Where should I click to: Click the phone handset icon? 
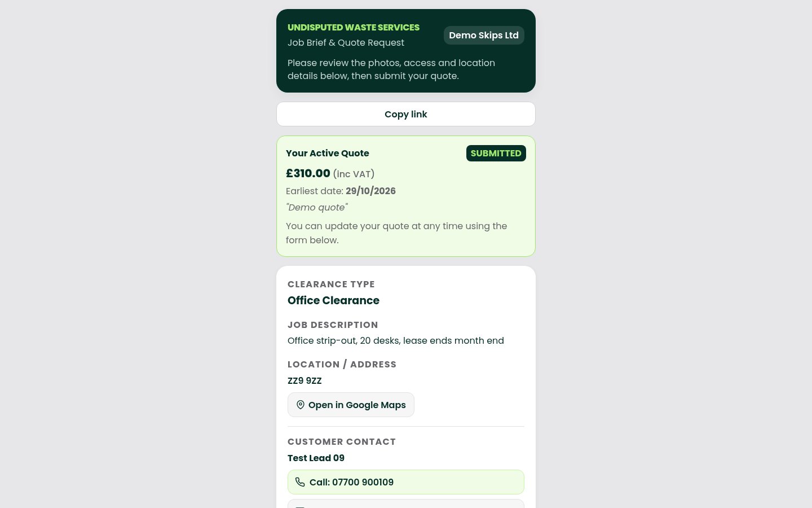coord(300,482)
